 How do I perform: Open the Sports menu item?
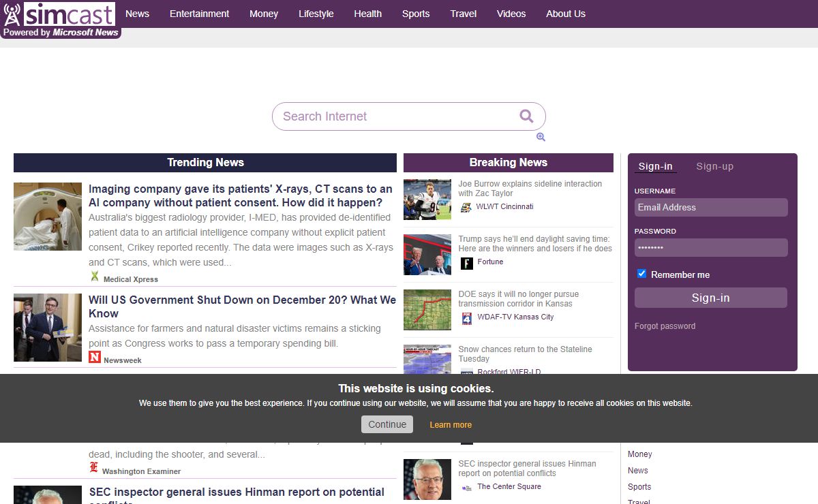click(416, 14)
